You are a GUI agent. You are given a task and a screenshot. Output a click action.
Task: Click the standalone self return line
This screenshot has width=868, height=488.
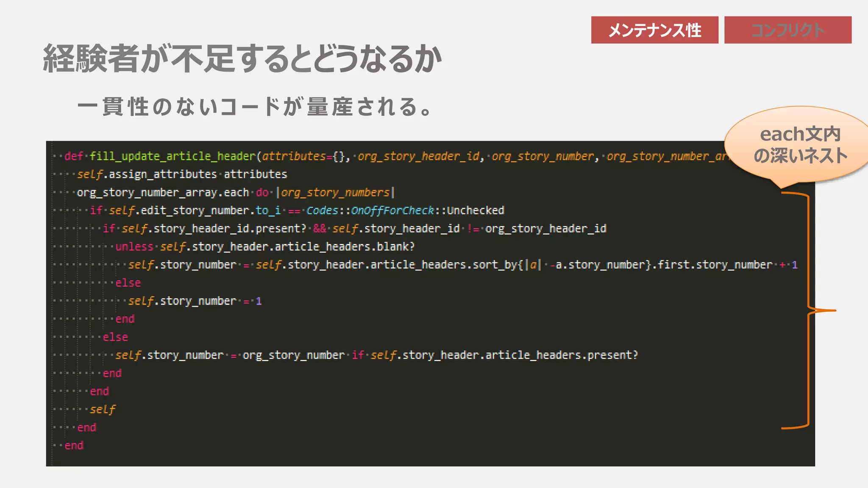click(103, 410)
